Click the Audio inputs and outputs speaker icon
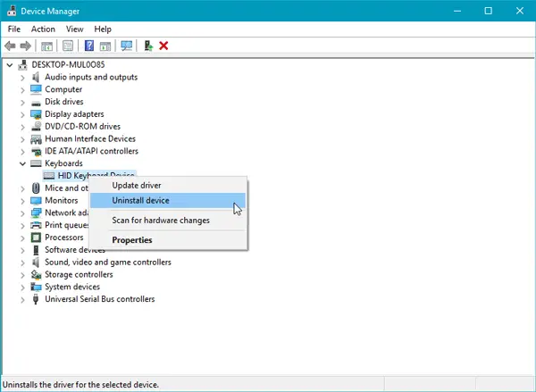This screenshot has height=392, width=536. pos(36,77)
